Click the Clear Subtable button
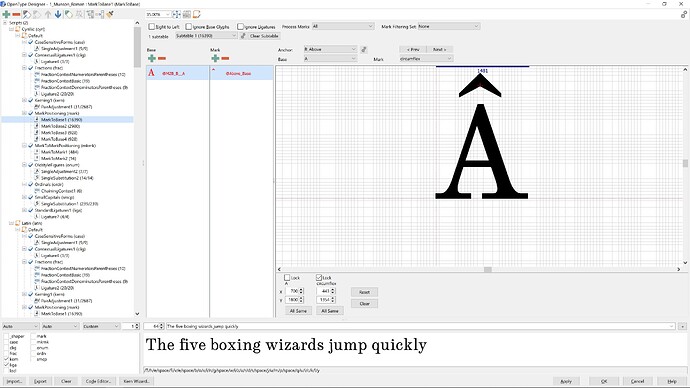The width and height of the screenshot is (690, 388). [264, 36]
